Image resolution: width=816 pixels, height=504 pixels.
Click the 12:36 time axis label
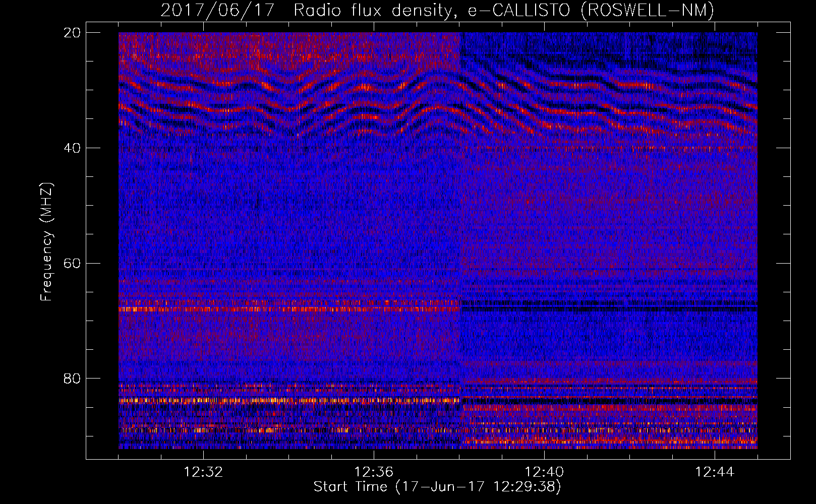pyautogui.click(x=374, y=472)
